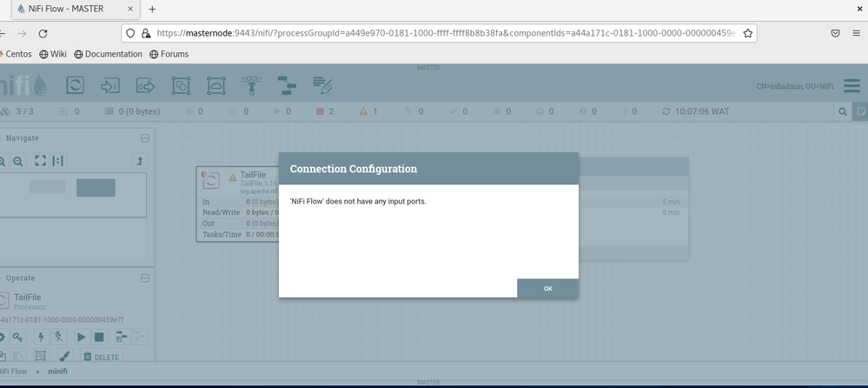Image resolution: width=868 pixels, height=388 pixels.
Task: Click the greyed-out Paste icon in the Operate panel
Action: (17, 356)
